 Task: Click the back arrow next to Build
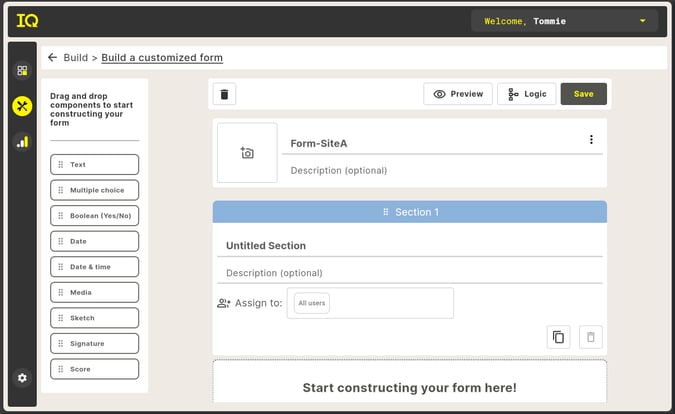(x=53, y=58)
